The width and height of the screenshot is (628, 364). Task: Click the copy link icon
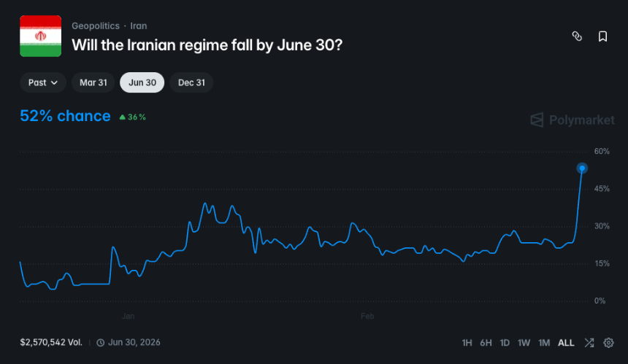coord(577,36)
